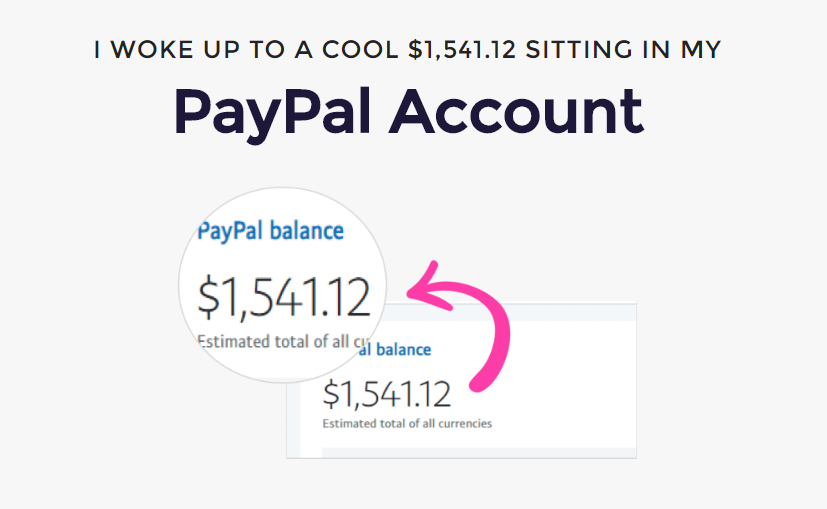
Task: Click the large $1,541.12 amount in circle
Action: coord(284,298)
